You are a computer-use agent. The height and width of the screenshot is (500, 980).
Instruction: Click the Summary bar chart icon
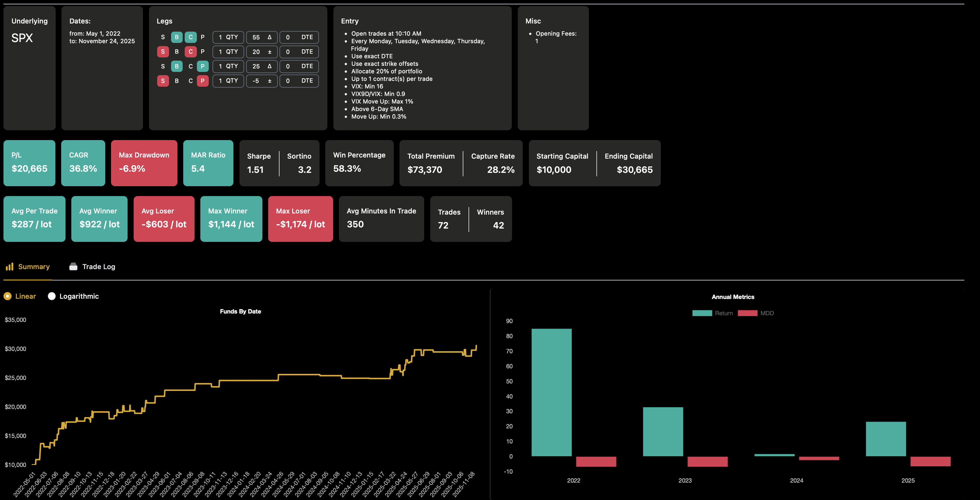click(x=10, y=267)
